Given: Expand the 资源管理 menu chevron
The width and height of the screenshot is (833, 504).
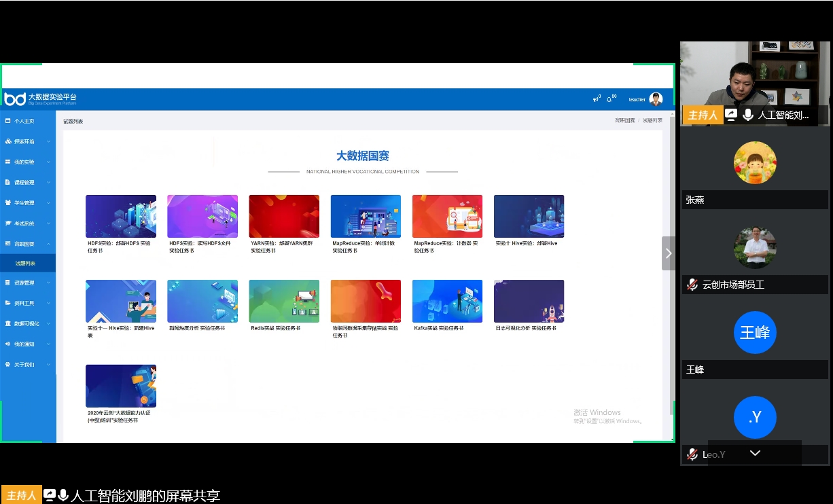Looking at the screenshot, I should tap(48, 283).
